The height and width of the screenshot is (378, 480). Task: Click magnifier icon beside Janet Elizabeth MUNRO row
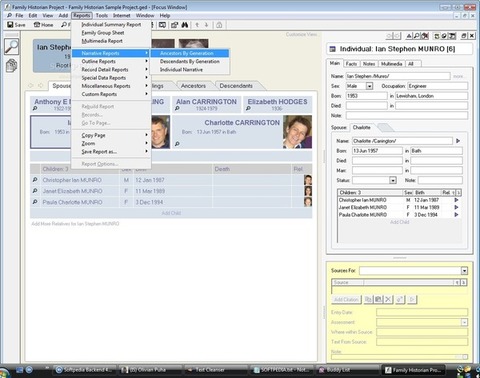(35, 191)
